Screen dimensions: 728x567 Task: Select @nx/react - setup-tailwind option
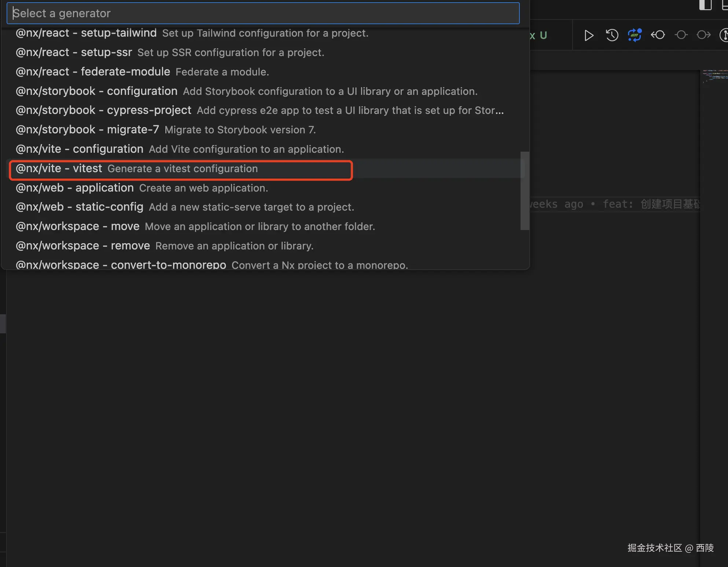[192, 33]
